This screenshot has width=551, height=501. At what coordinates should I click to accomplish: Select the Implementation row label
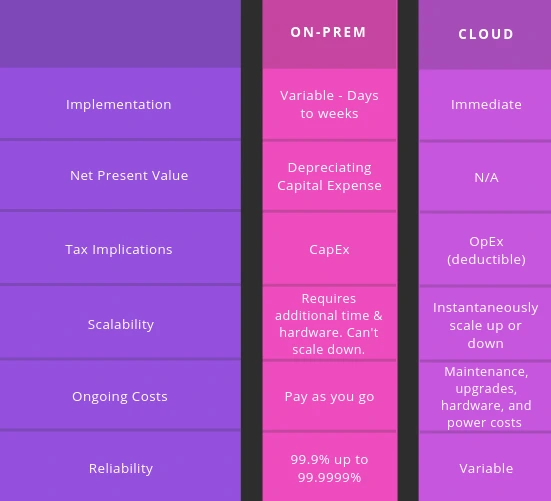click(x=120, y=104)
